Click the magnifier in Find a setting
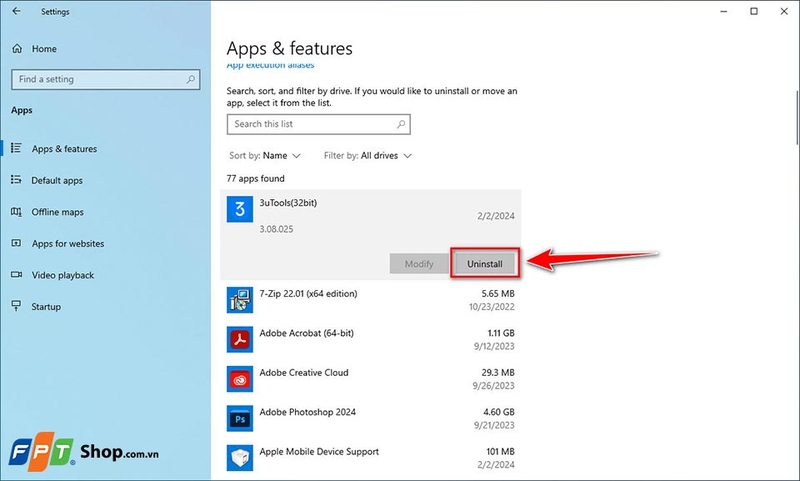800x481 pixels. pos(190,80)
